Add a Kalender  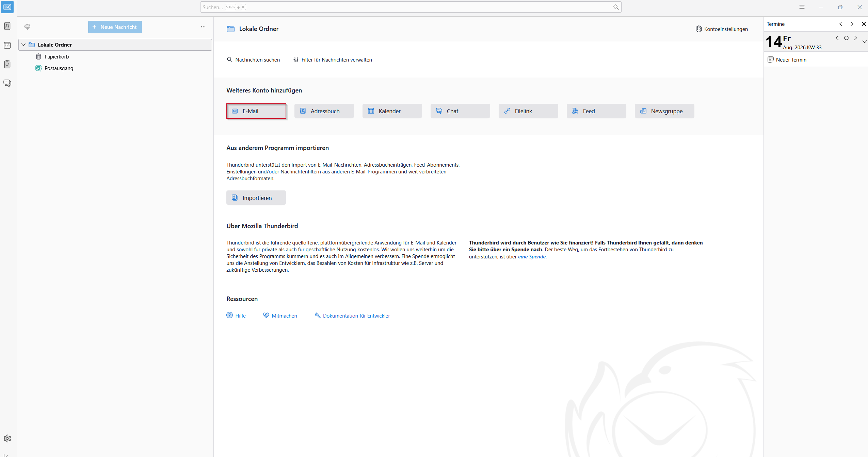tap(392, 111)
